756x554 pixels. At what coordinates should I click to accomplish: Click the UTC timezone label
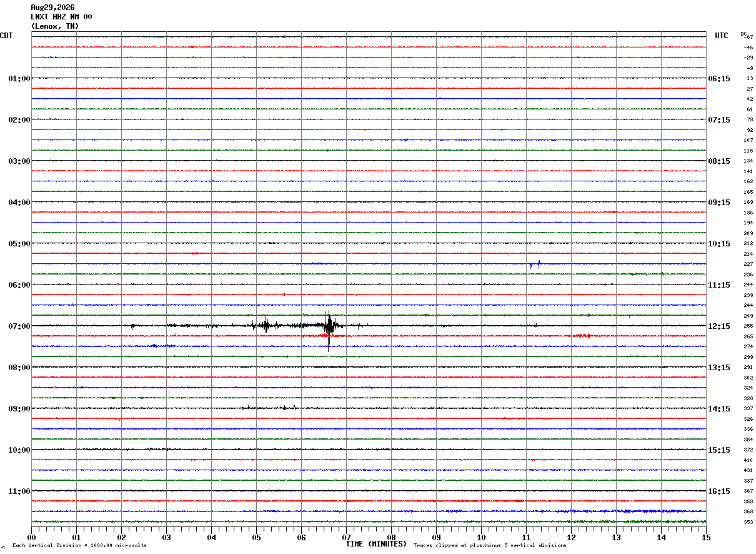[x=722, y=36]
